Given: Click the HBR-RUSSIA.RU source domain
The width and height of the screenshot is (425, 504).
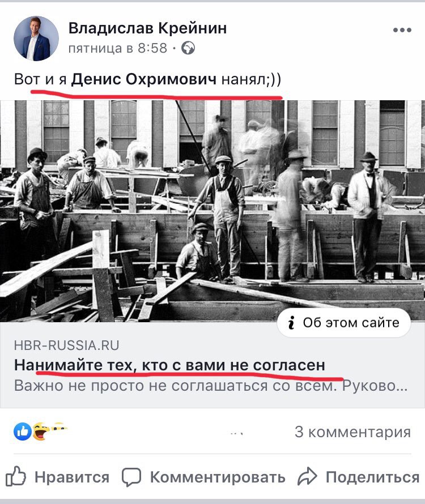Looking at the screenshot, I should coord(67,345).
